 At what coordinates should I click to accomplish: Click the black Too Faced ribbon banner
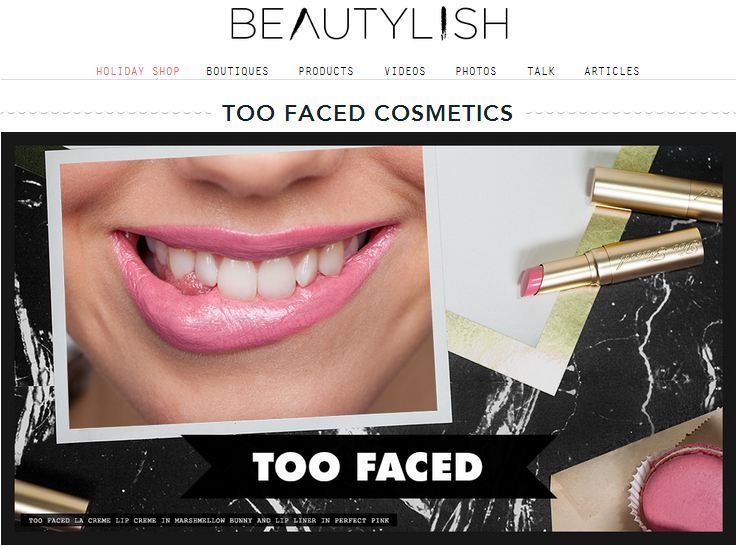click(x=368, y=467)
